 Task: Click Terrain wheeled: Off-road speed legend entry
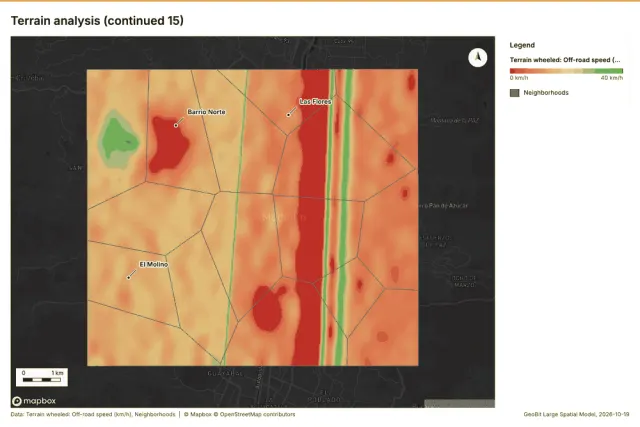(565, 60)
